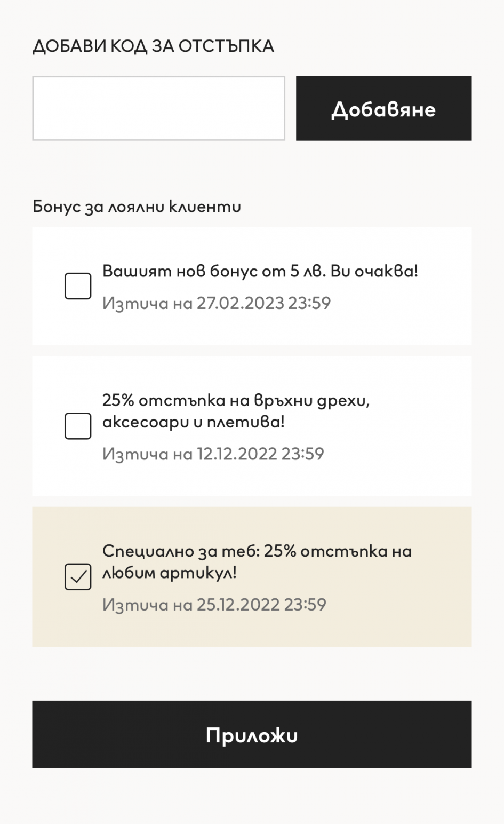Click 'любим артикул!' text line

pyautogui.click(x=169, y=573)
